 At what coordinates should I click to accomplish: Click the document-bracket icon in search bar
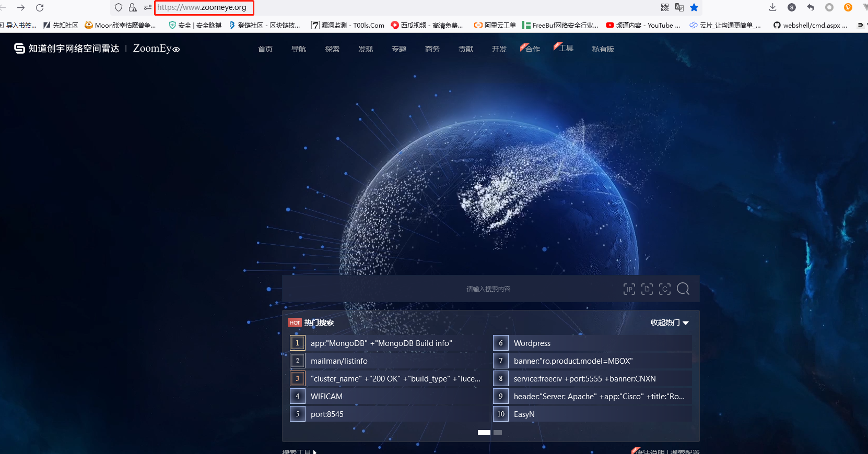coord(647,289)
